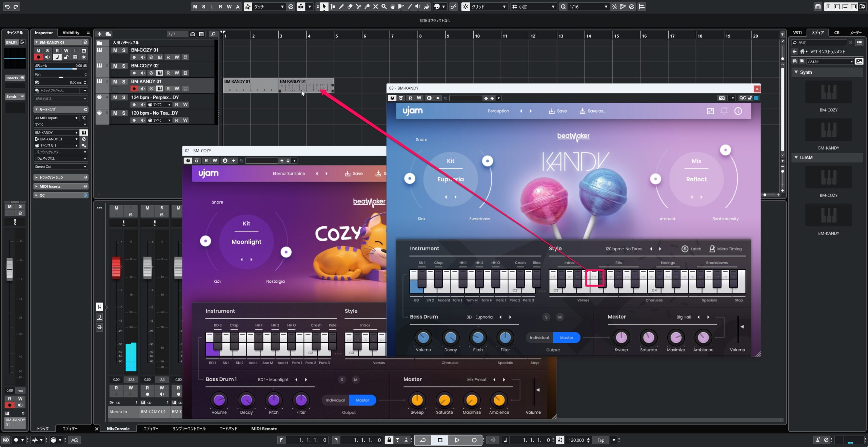Screen dimensions: 868x447
Task: Open the Stereo Out routing dropdown
Action: [x=61, y=167]
